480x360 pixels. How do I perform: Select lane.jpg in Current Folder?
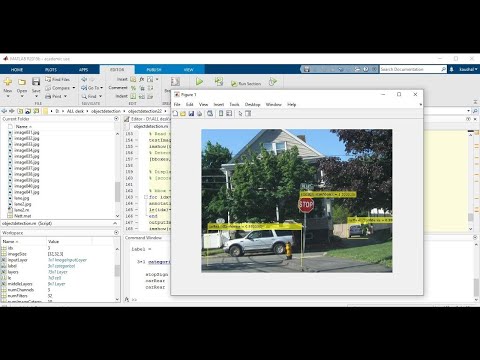pos(22,198)
